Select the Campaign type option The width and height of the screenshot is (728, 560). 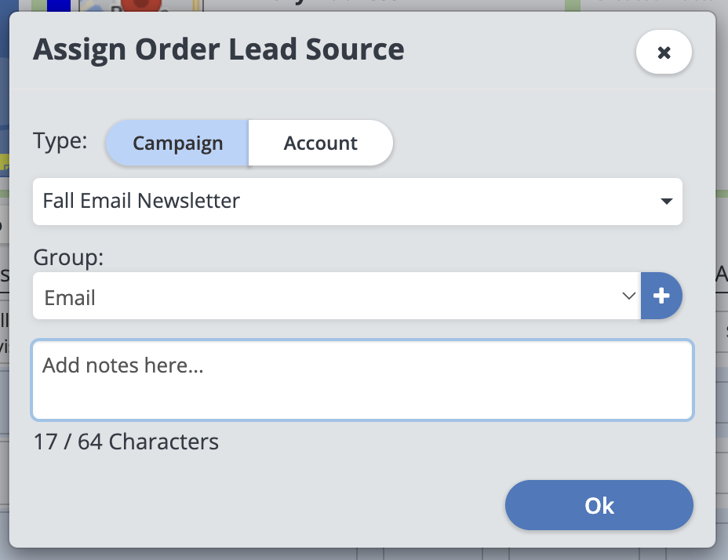177,144
